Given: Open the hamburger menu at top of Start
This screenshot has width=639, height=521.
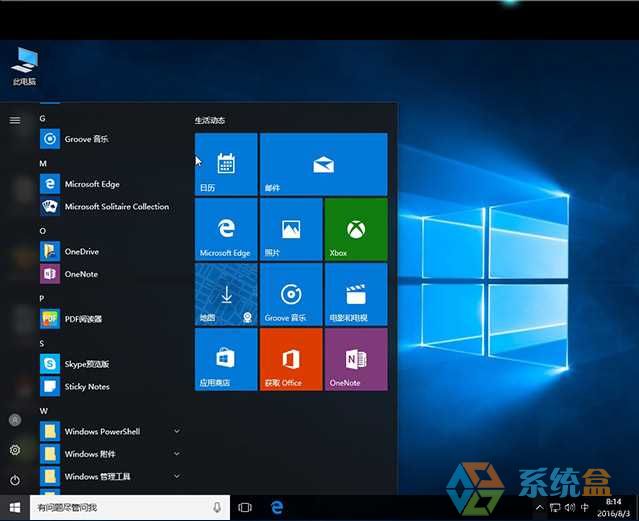Looking at the screenshot, I should 15,120.
